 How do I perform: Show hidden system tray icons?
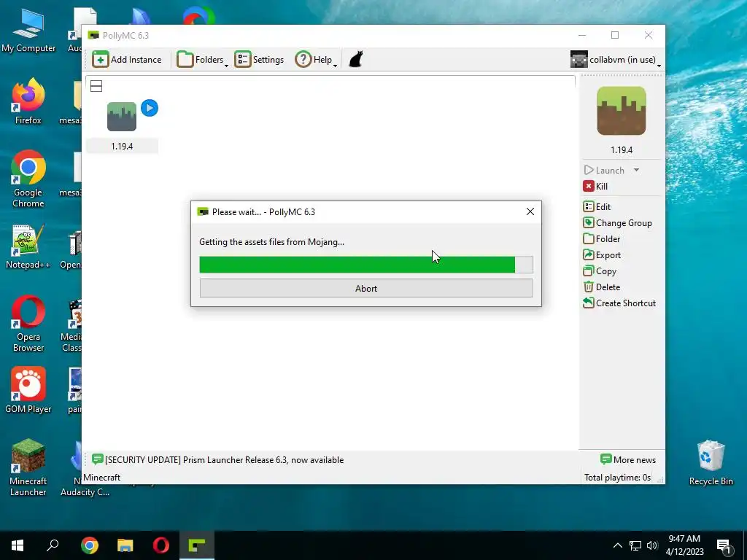[617, 545]
